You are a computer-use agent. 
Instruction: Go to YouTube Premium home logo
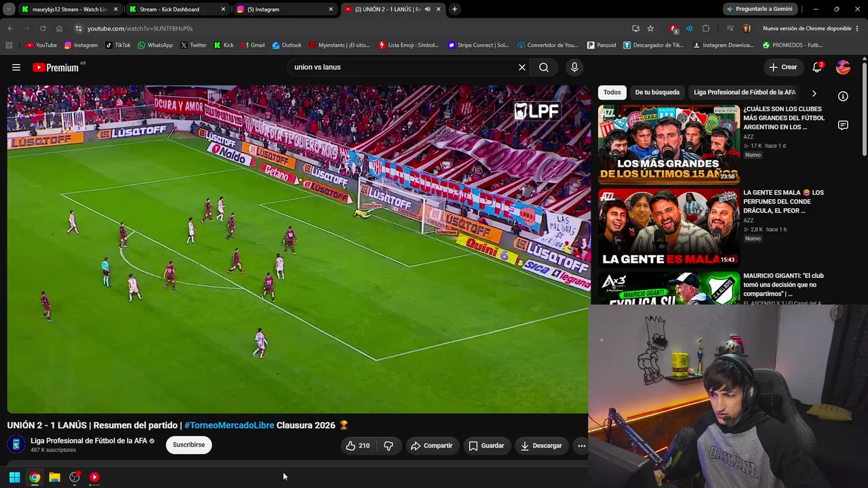pos(56,67)
